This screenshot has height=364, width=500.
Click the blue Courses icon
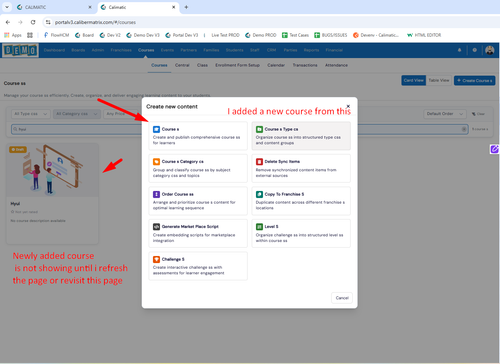point(156,129)
